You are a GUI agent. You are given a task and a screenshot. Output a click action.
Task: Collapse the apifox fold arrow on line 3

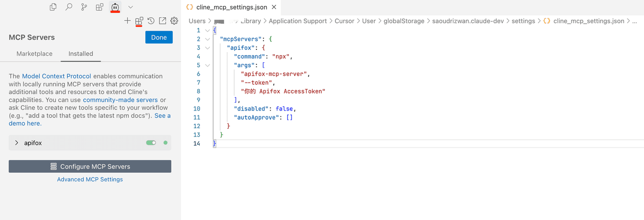click(208, 48)
